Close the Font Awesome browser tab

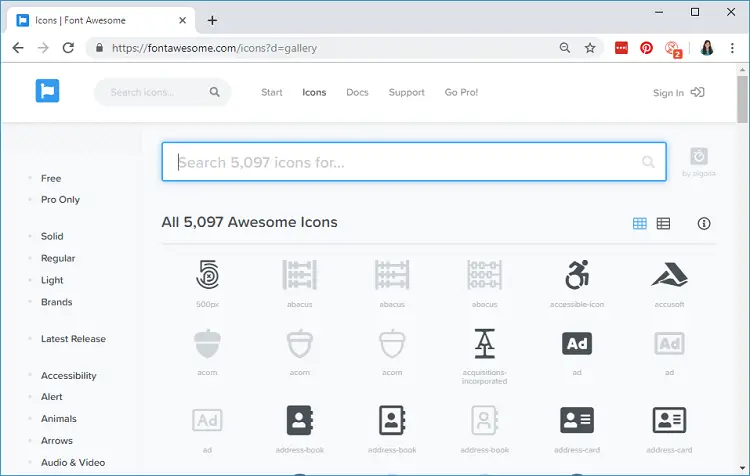point(182,21)
